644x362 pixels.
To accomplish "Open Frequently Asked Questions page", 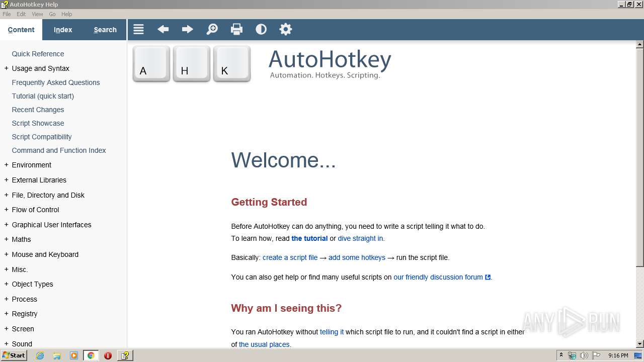I will pos(56,82).
